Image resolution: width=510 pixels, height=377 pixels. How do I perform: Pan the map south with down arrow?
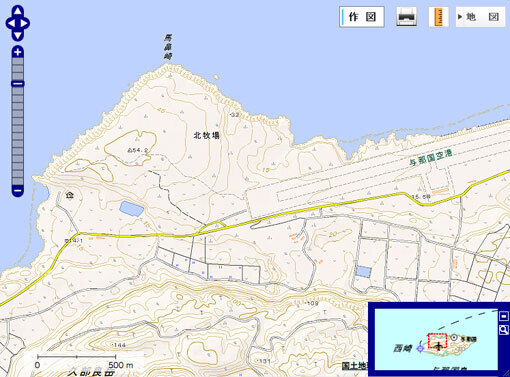coord(18,36)
